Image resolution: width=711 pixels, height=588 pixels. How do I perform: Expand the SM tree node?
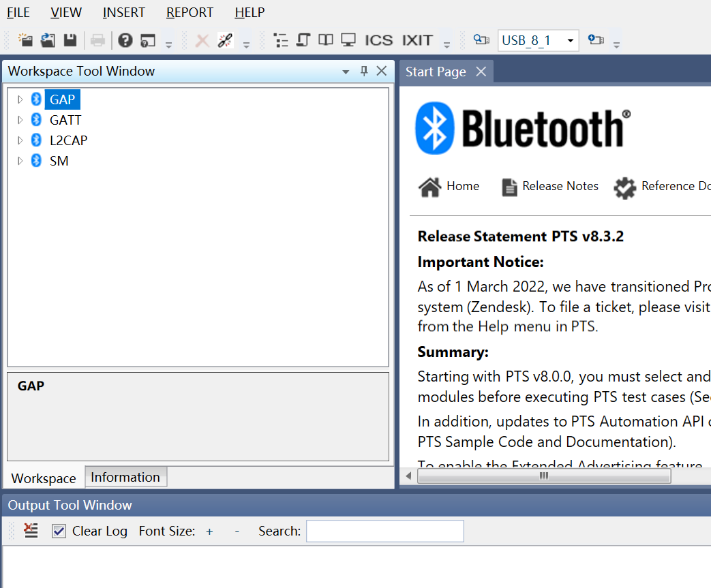click(x=20, y=161)
